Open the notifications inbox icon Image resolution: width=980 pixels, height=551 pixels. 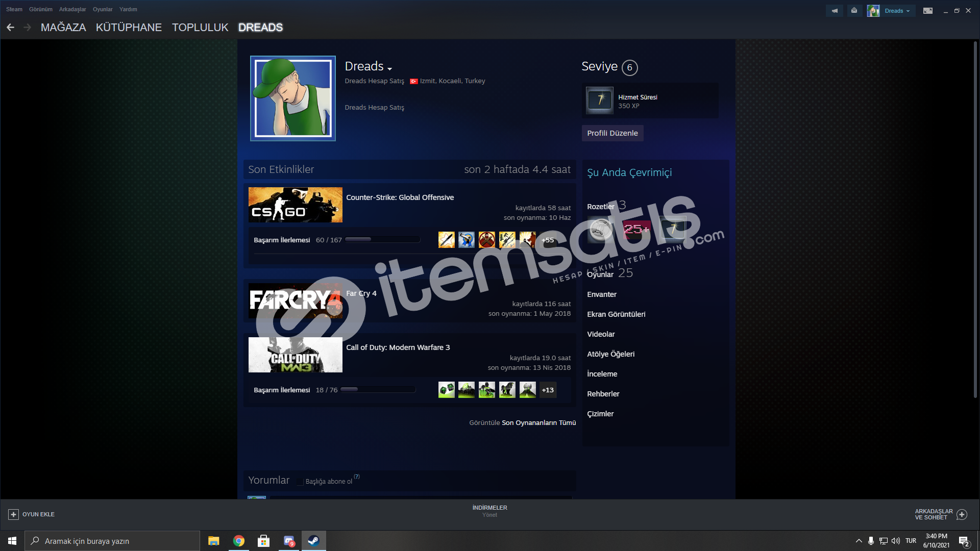point(854,11)
